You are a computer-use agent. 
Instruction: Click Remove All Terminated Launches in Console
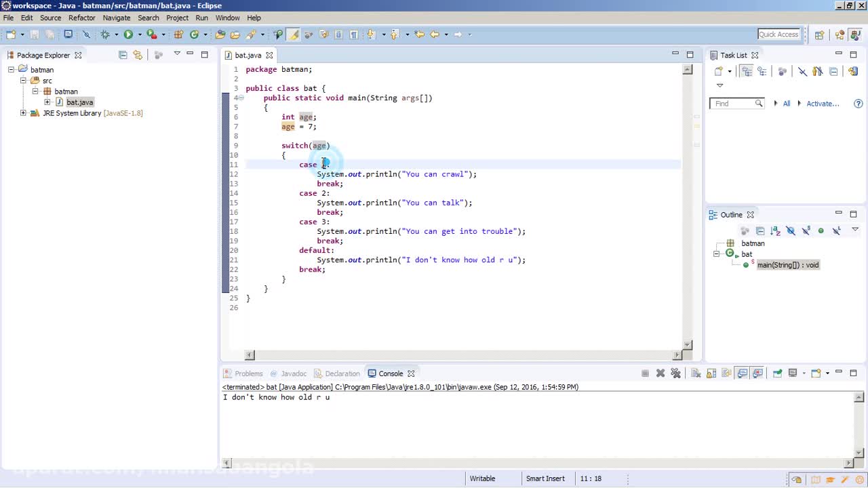[x=675, y=373]
